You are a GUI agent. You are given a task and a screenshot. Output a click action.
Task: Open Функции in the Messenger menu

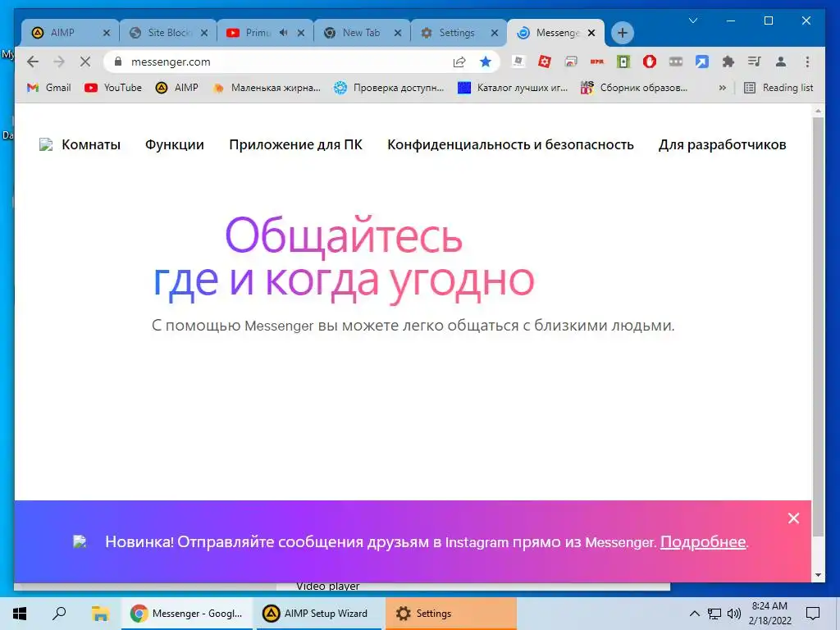point(175,144)
